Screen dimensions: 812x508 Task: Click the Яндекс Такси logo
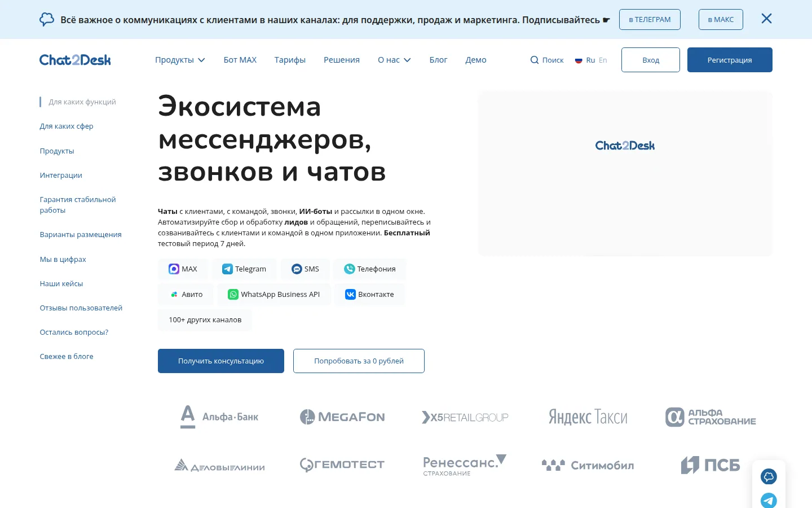[x=588, y=417]
